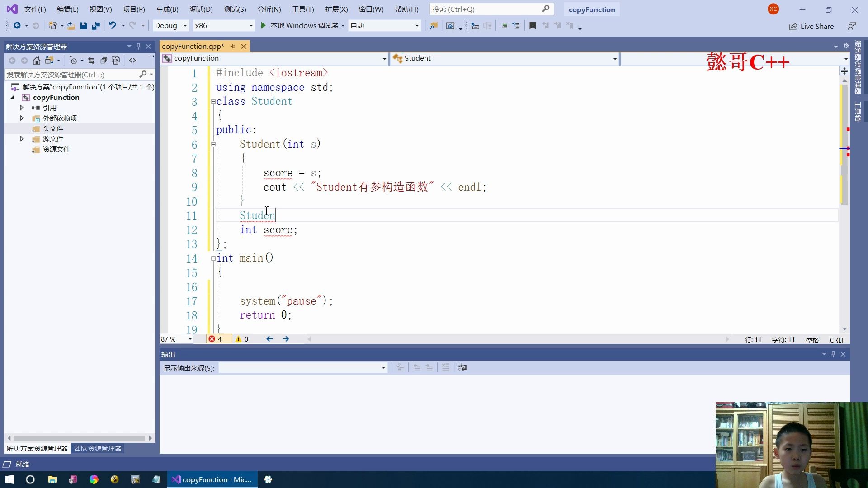The width and height of the screenshot is (868, 488).
Task: Switch to the 团队资源管理器 tab
Action: [x=97, y=448]
